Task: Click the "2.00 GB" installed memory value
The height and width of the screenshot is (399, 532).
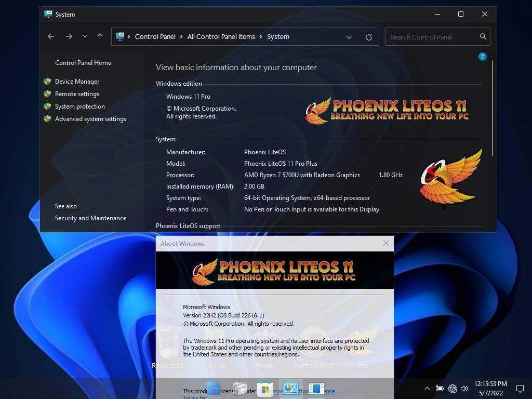Action: 254,187
